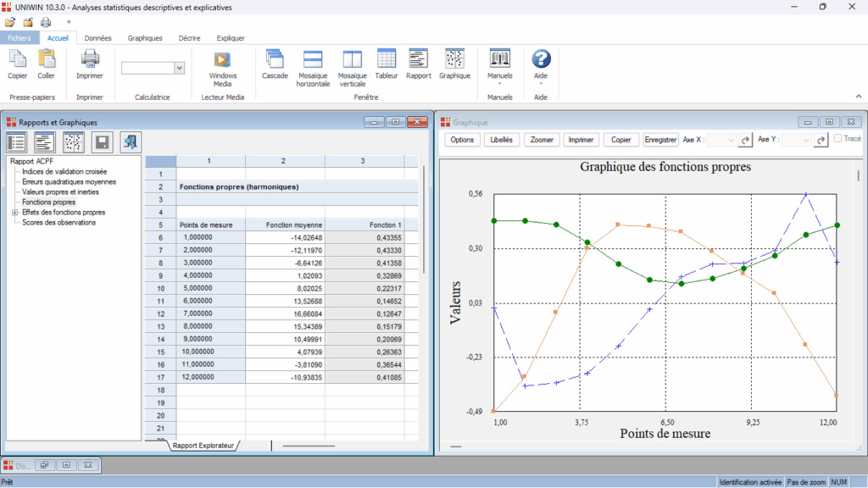Image resolution: width=868 pixels, height=488 pixels.
Task: Launch Windows Media player icon
Action: (x=222, y=60)
